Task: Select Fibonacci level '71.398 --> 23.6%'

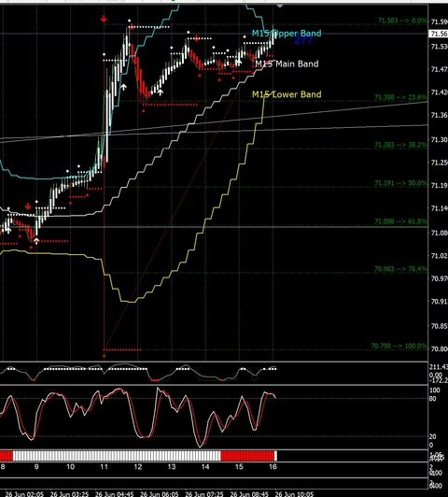Action: (400, 97)
